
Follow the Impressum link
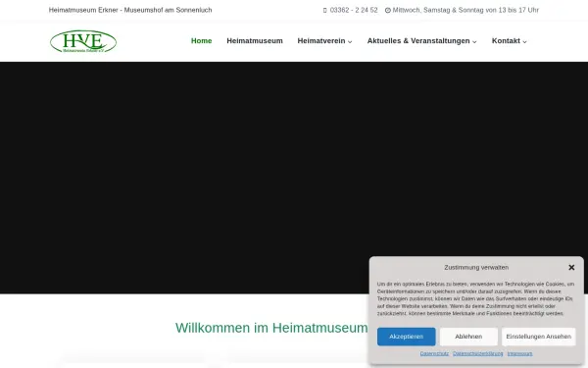click(519, 353)
